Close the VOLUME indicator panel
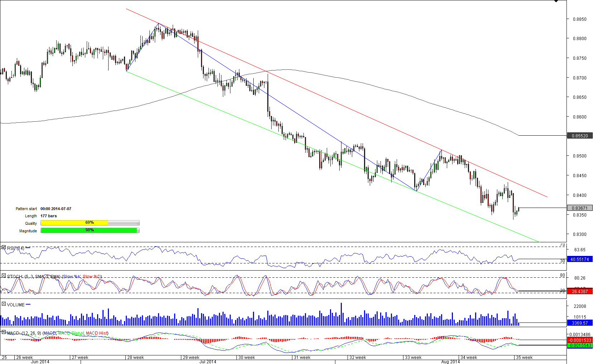593x364 pixels. click(x=4, y=304)
